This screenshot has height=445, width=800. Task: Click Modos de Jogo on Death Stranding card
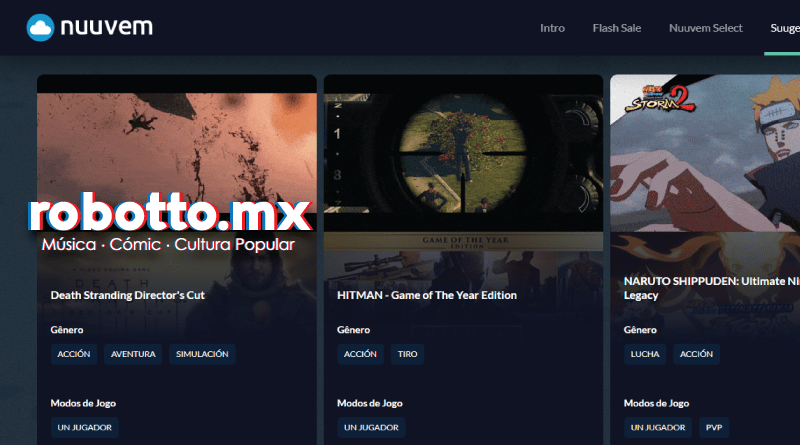click(83, 403)
